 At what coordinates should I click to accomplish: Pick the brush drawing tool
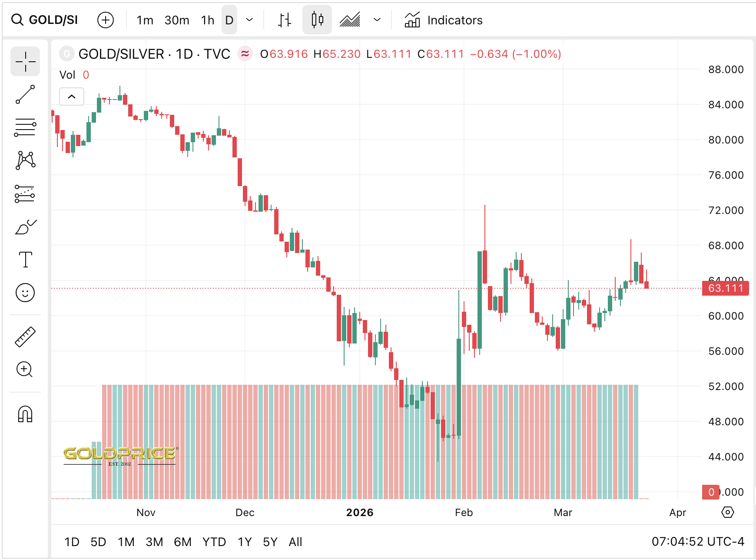(x=25, y=227)
